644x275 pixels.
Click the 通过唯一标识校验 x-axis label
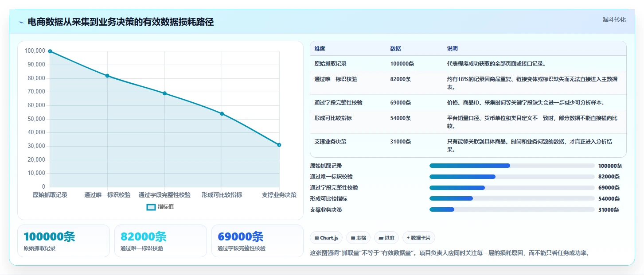tap(107, 195)
